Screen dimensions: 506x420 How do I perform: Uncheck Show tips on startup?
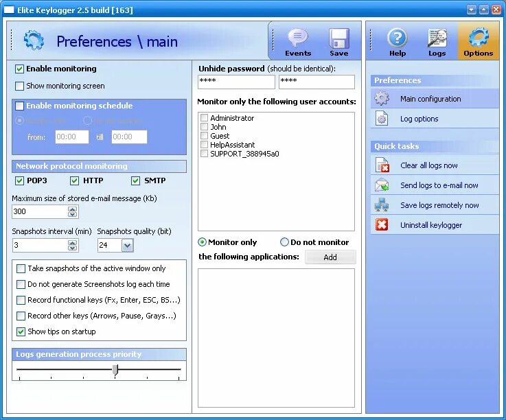tap(21, 331)
